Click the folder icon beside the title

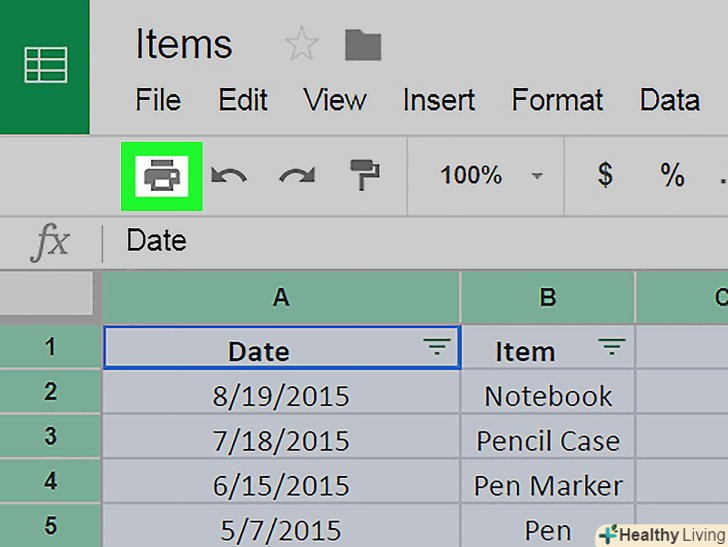click(363, 45)
